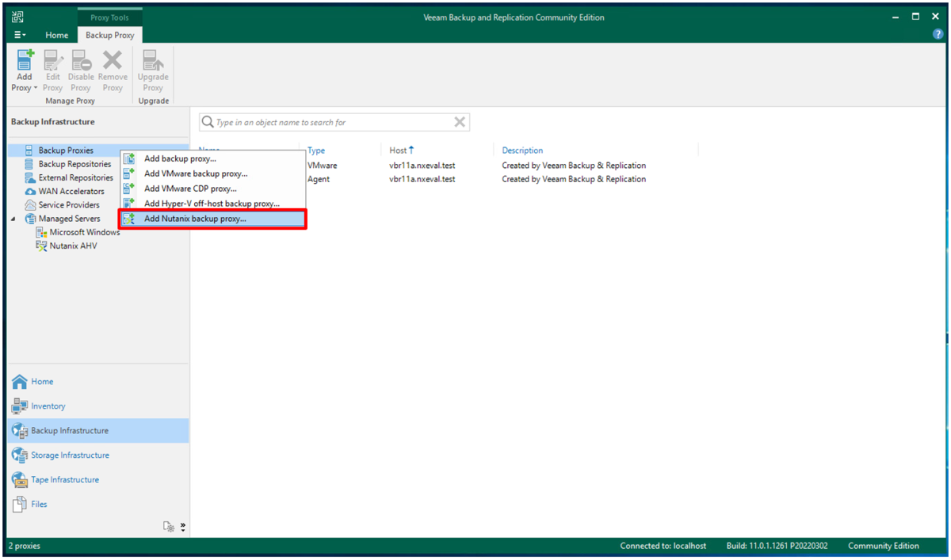Collapse the Managed Servers tree node
Image resolution: width=951 pixels, height=560 pixels.
coord(13,219)
